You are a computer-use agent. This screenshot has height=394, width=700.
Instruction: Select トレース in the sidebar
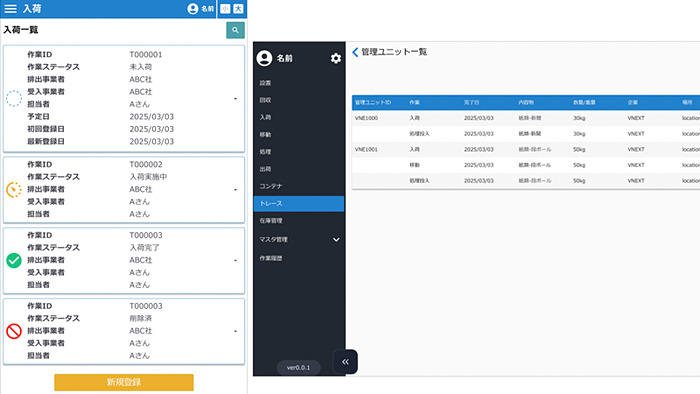click(x=299, y=203)
